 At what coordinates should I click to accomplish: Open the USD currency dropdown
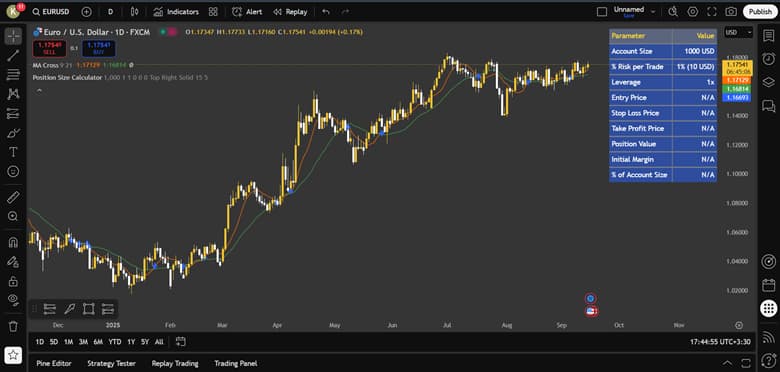(738, 32)
